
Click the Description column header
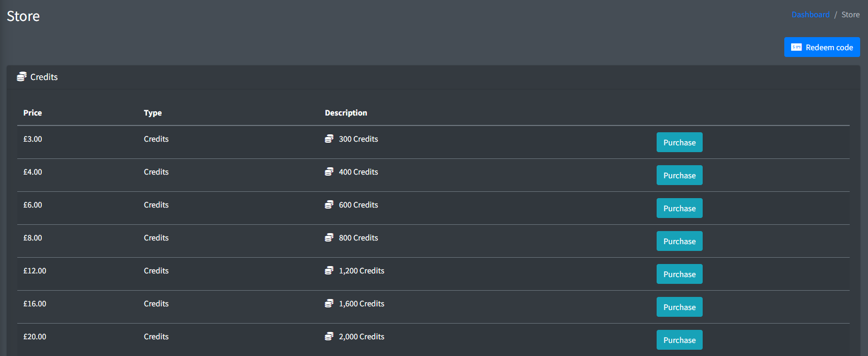coord(346,113)
